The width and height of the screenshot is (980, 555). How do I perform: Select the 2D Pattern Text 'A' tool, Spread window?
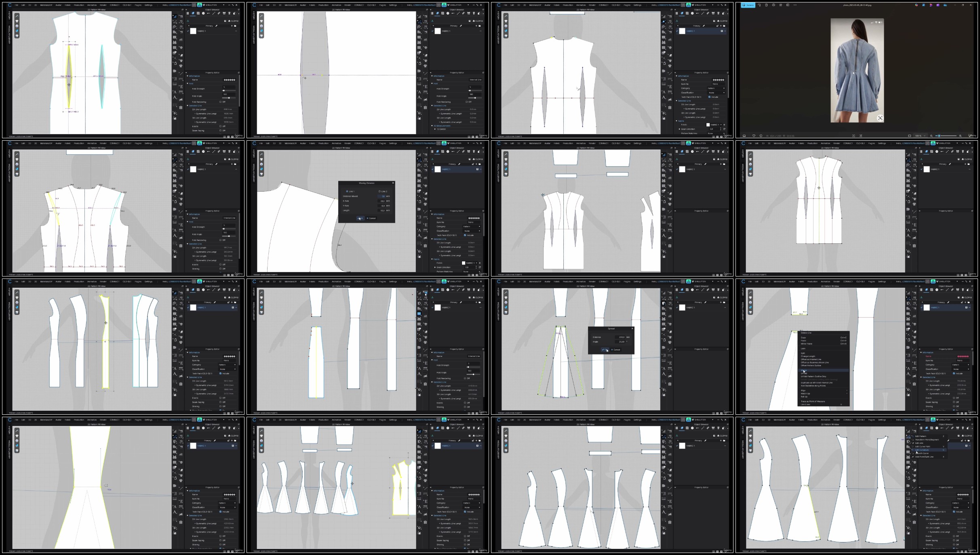coord(664,374)
